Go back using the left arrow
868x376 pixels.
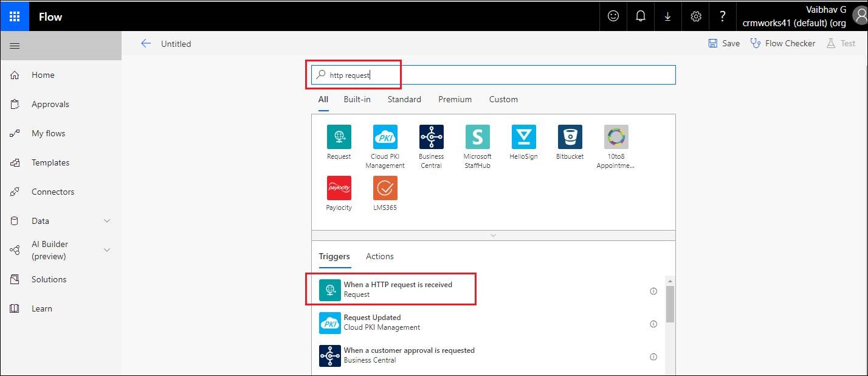click(x=145, y=43)
